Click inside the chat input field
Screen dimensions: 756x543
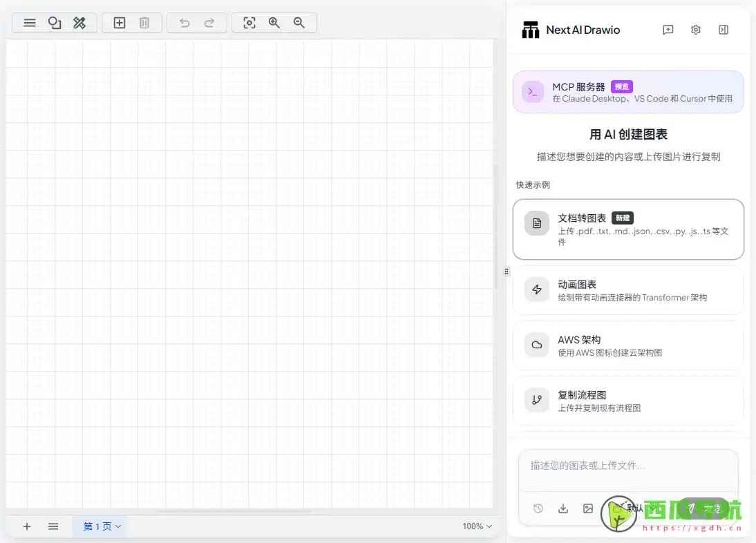[x=627, y=470]
